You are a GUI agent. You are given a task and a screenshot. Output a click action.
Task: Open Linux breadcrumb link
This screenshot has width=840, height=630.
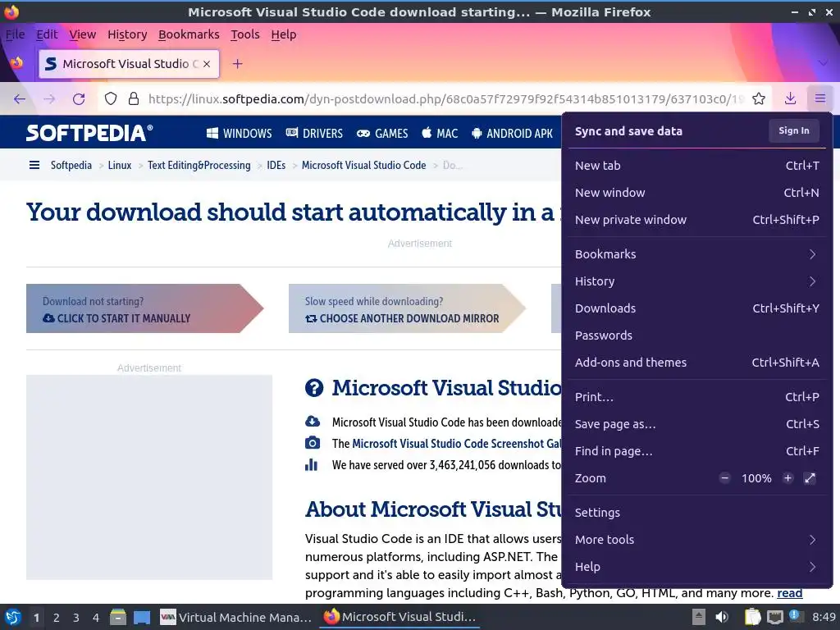pos(120,165)
